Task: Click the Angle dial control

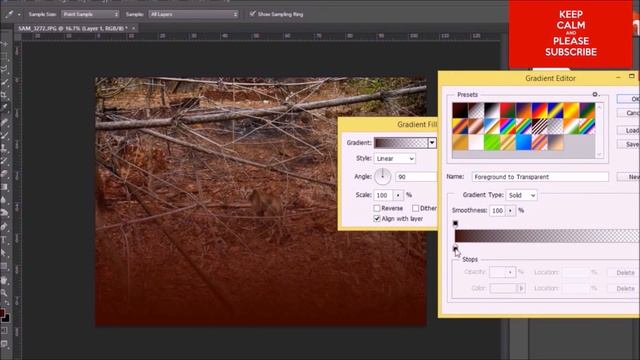Action: 382,176
